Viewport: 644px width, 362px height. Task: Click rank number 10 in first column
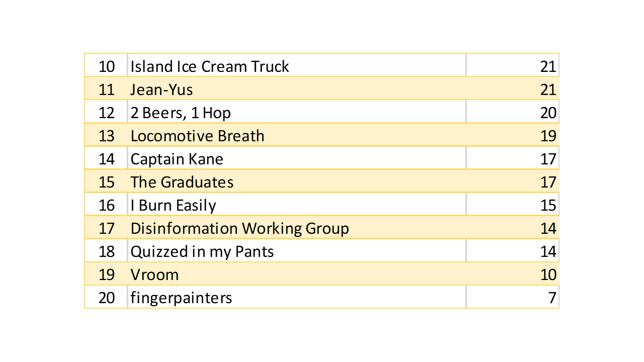click(107, 66)
